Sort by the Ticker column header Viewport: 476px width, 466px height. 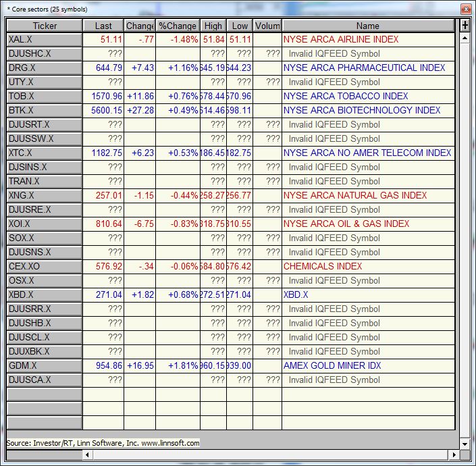click(x=45, y=26)
